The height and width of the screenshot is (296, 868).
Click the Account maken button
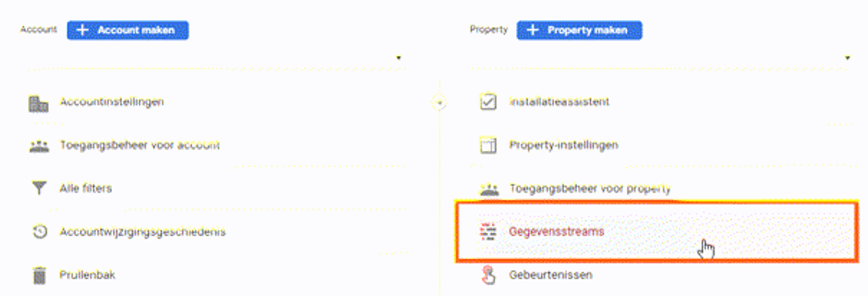[x=128, y=30]
